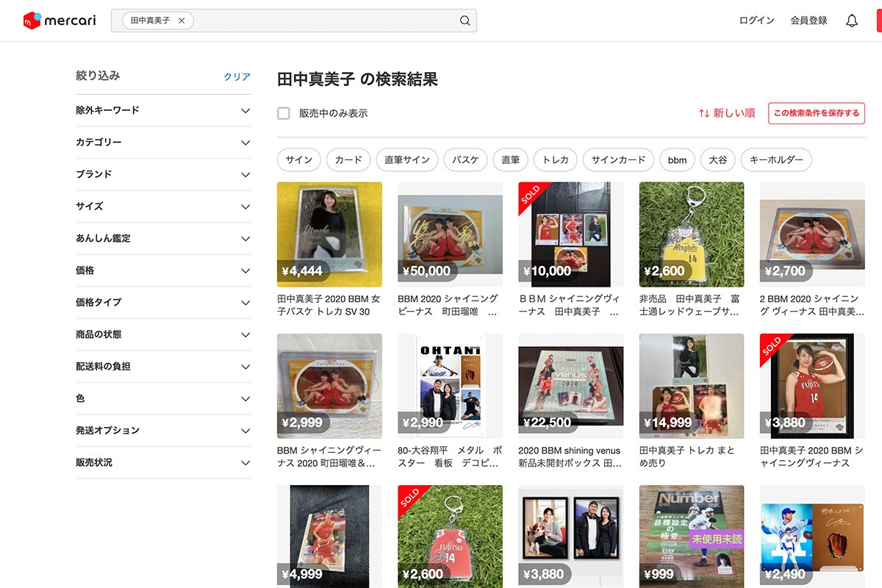Expand the 色 color filter
882x588 pixels.
[245, 398]
